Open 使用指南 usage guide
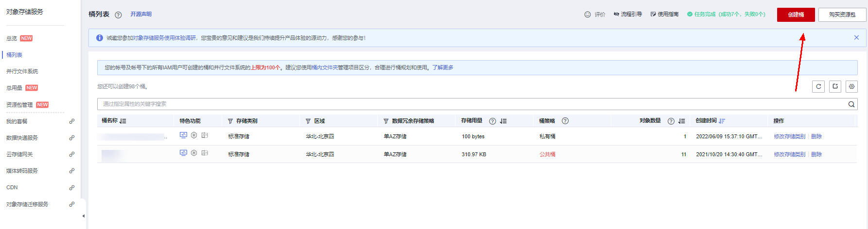Image resolution: width=868 pixels, height=229 pixels. 664,15
